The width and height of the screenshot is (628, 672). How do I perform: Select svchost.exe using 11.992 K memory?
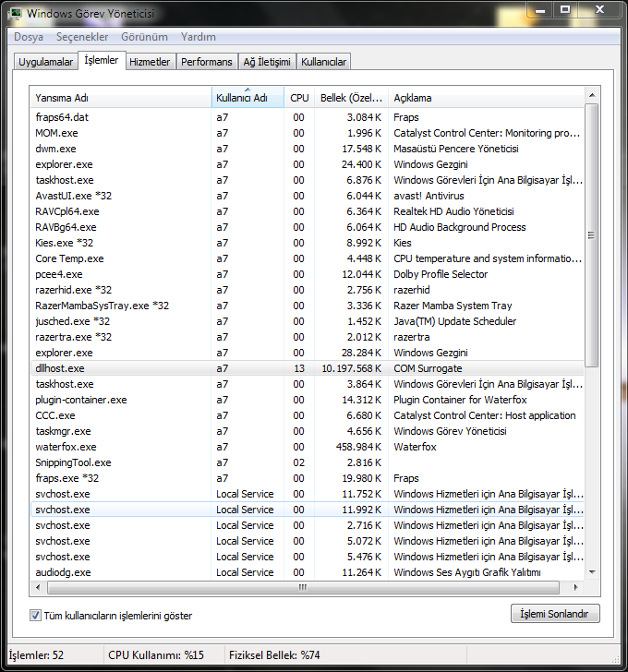click(307, 510)
